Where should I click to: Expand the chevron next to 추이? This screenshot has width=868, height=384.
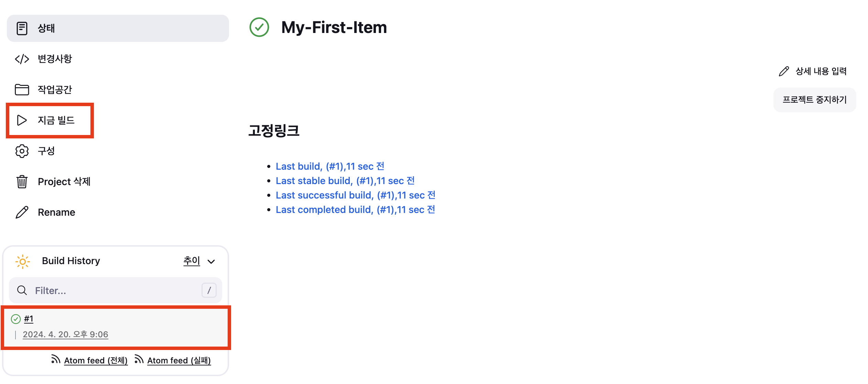(211, 262)
